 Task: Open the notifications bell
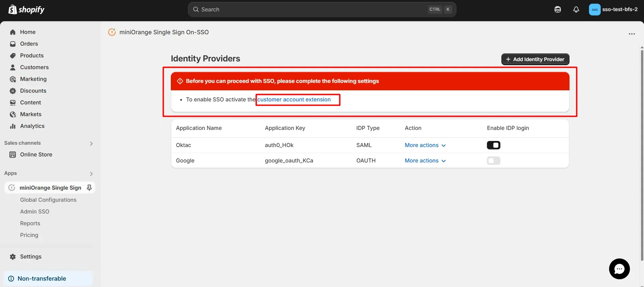(576, 9)
